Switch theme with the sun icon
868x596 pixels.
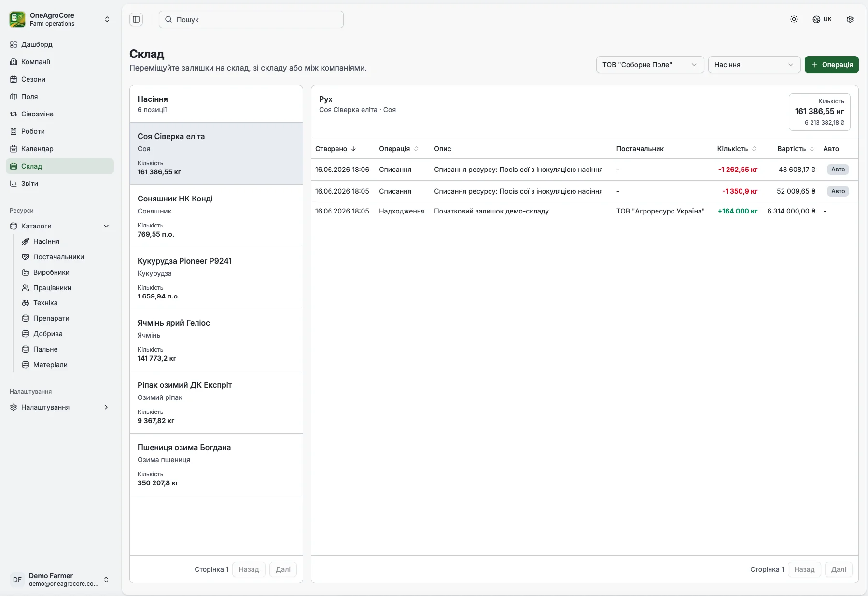click(x=794, y=19)
